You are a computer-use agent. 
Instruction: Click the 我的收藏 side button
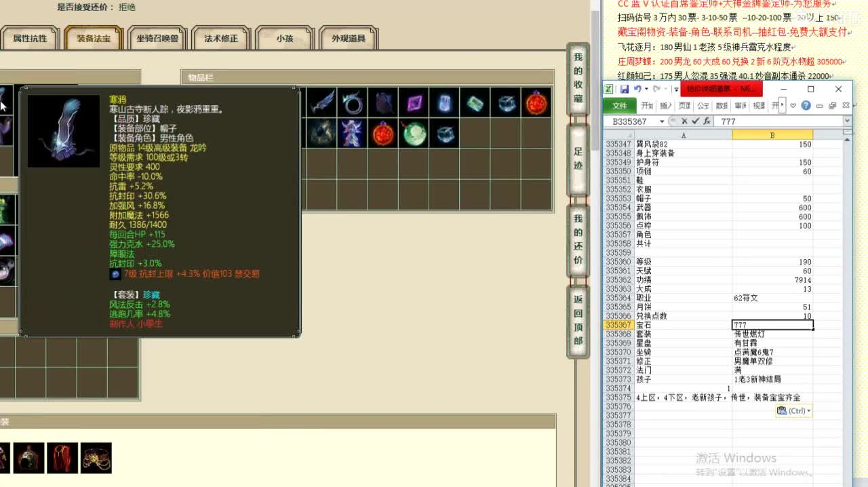[x=578, y=78]
